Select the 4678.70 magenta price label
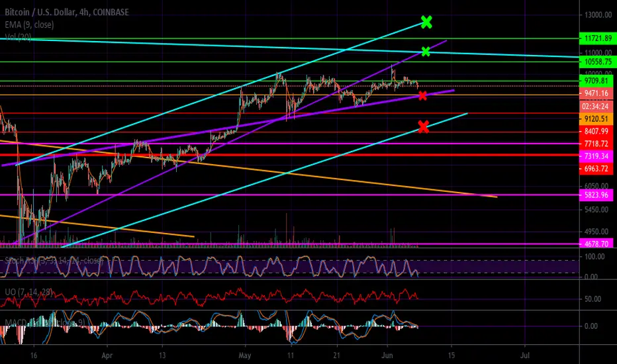Image resolution: width=617 pixels, height=364 pixels. (596, 244)
